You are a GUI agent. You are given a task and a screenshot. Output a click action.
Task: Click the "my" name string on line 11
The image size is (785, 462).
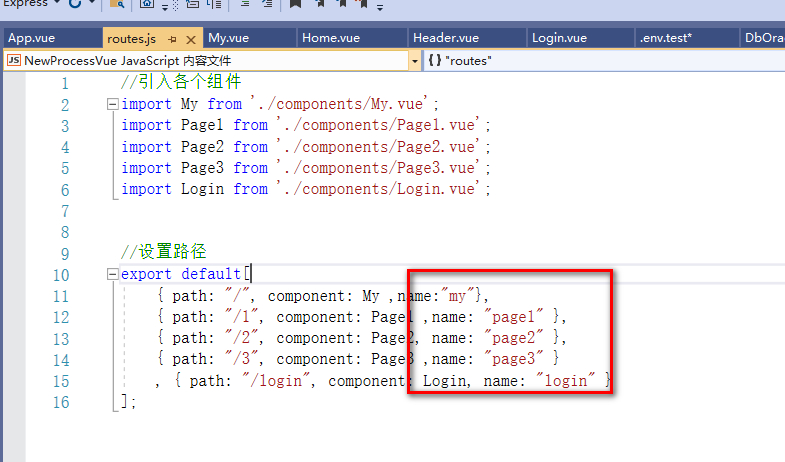[x=457, y=296]
